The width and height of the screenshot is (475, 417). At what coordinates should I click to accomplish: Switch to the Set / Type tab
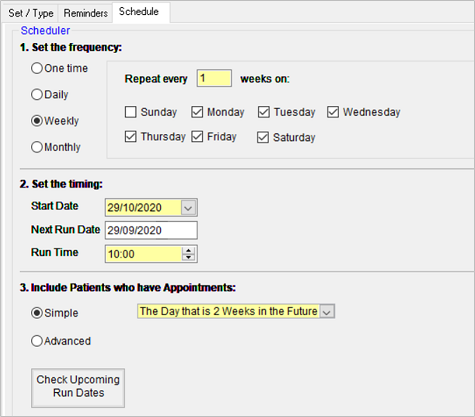click(x=30, y=13)
